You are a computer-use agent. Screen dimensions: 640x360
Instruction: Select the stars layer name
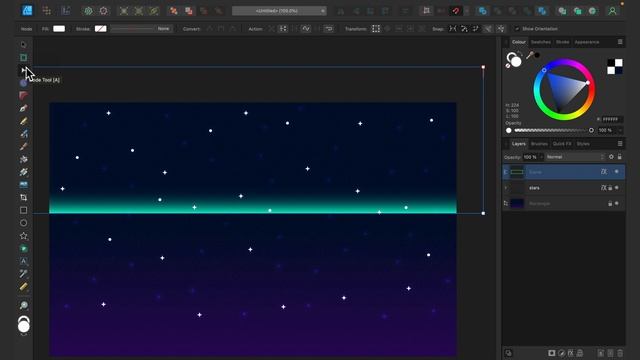pyautogui.click(x=534, y=188)
